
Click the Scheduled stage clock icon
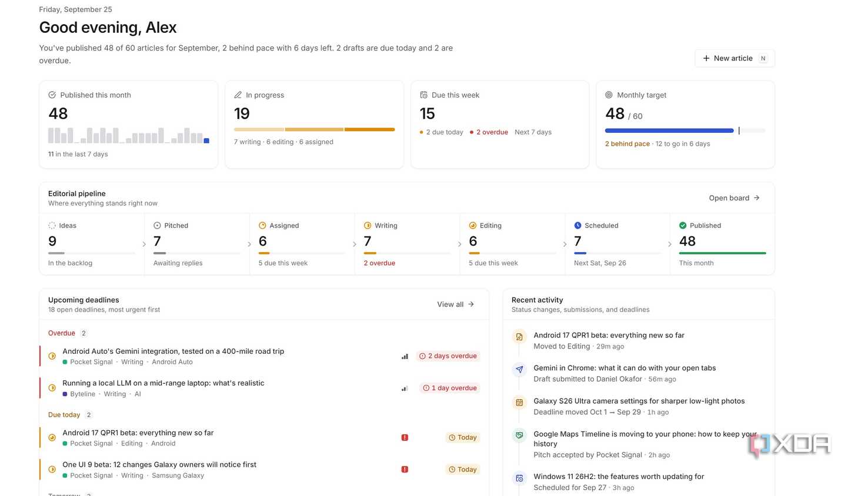pos(577,225)
